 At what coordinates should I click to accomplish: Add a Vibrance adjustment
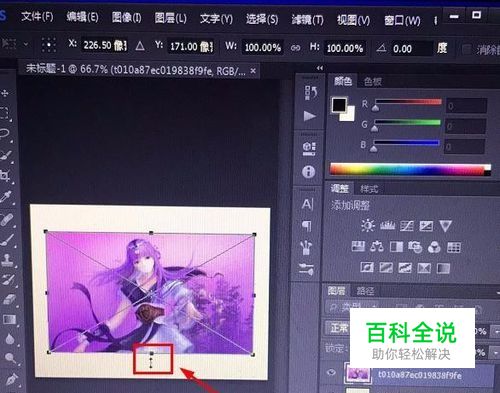[446, 226]
